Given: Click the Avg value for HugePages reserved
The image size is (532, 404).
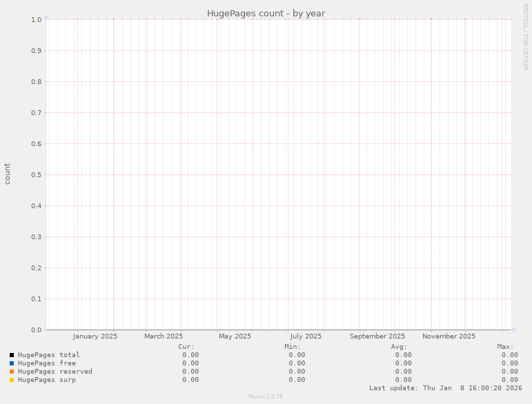Looking at the screenshot, I should 404,372.
